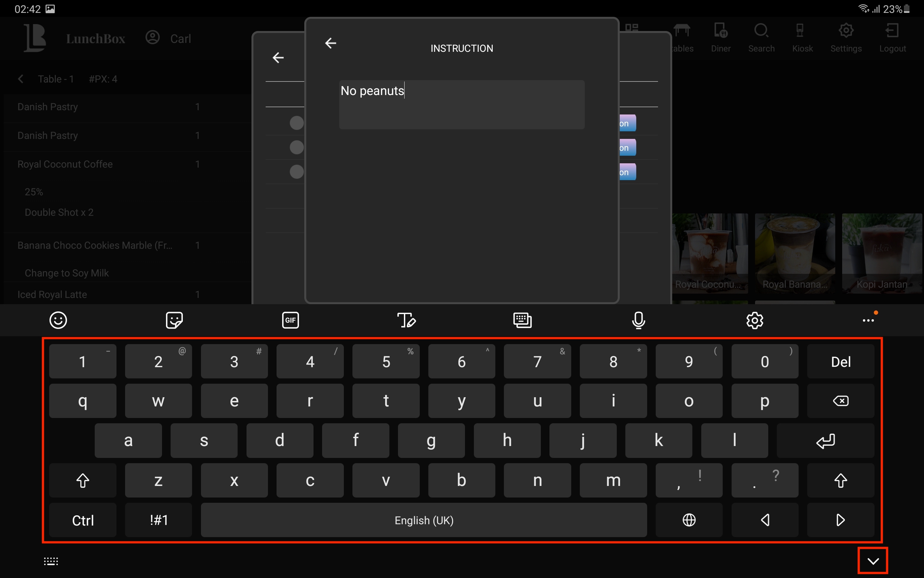The image size is (924, 578).
Task: Start voice input with the microphone
Action: [639, 320]
